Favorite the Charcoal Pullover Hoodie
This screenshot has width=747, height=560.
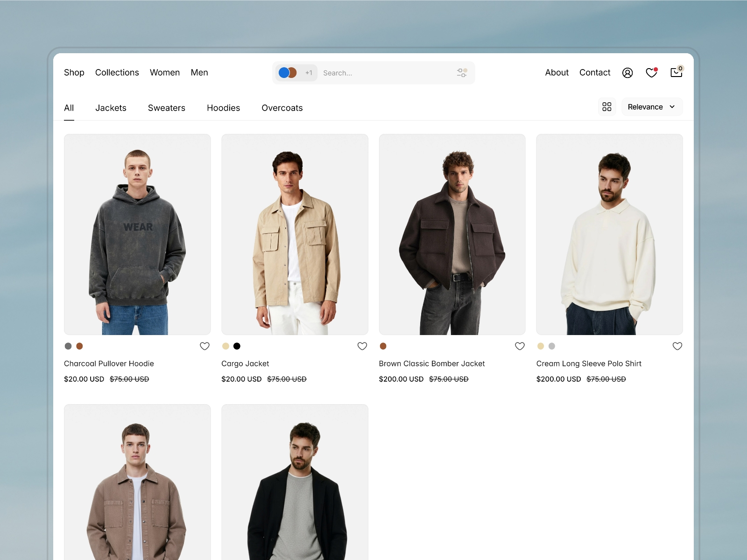tap(204, 346)
